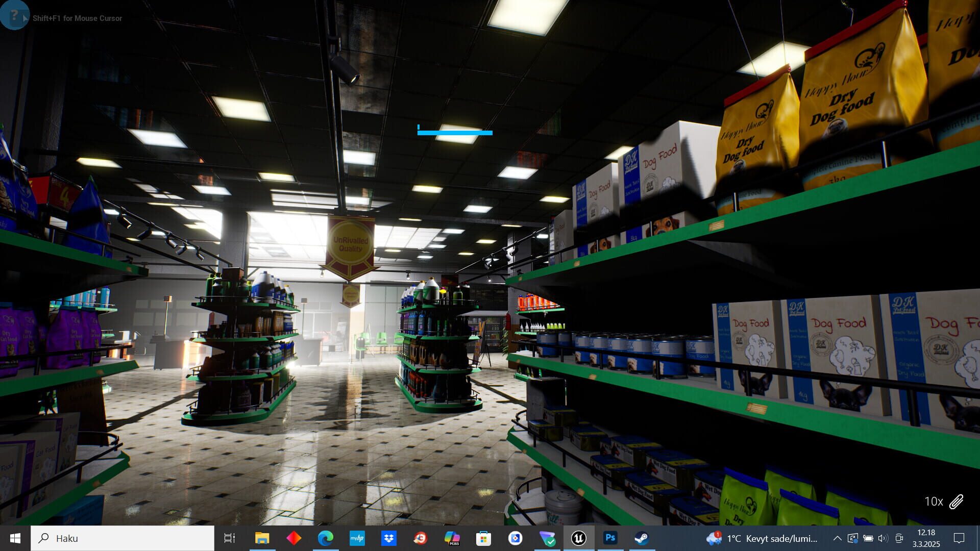Expand the hidden system tray icons

[838, 538]
